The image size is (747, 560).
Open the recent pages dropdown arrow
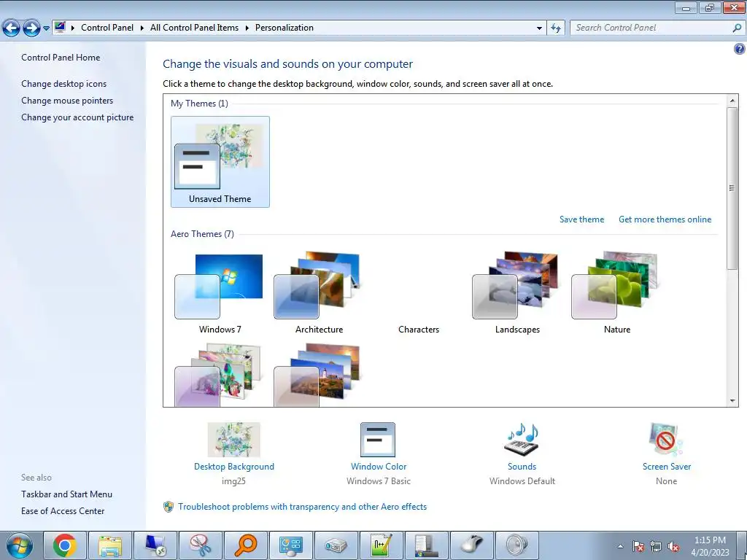point(46,28)
